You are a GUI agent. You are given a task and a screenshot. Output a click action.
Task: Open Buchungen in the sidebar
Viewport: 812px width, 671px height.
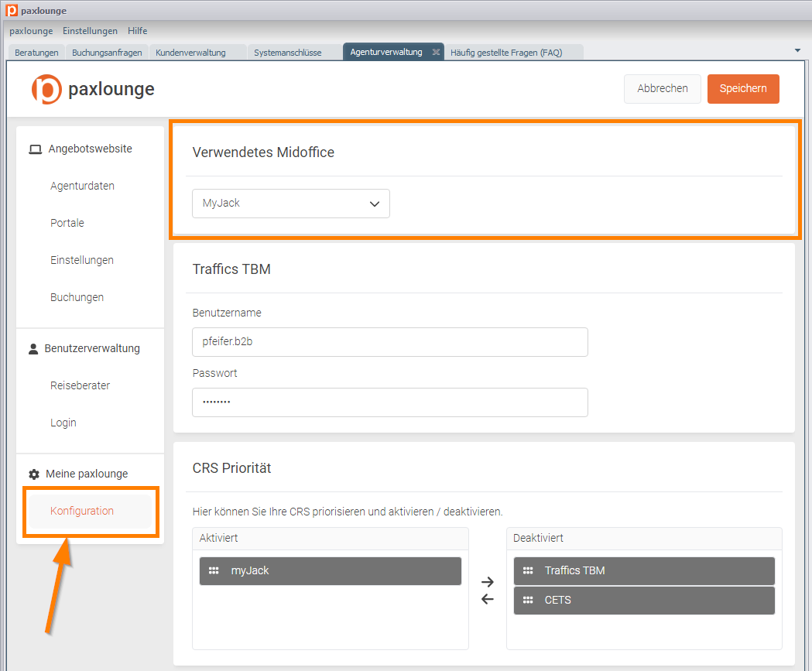click(77, 298)
